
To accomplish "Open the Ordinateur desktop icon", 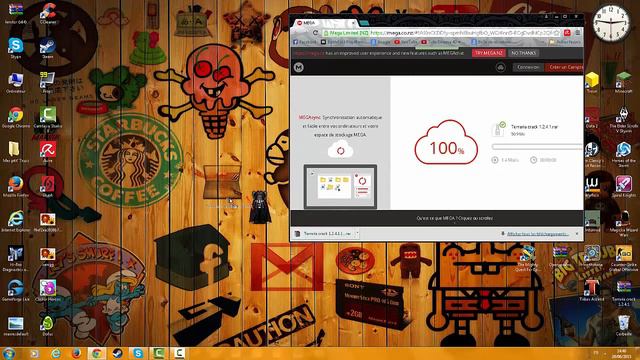I will 16,82.
